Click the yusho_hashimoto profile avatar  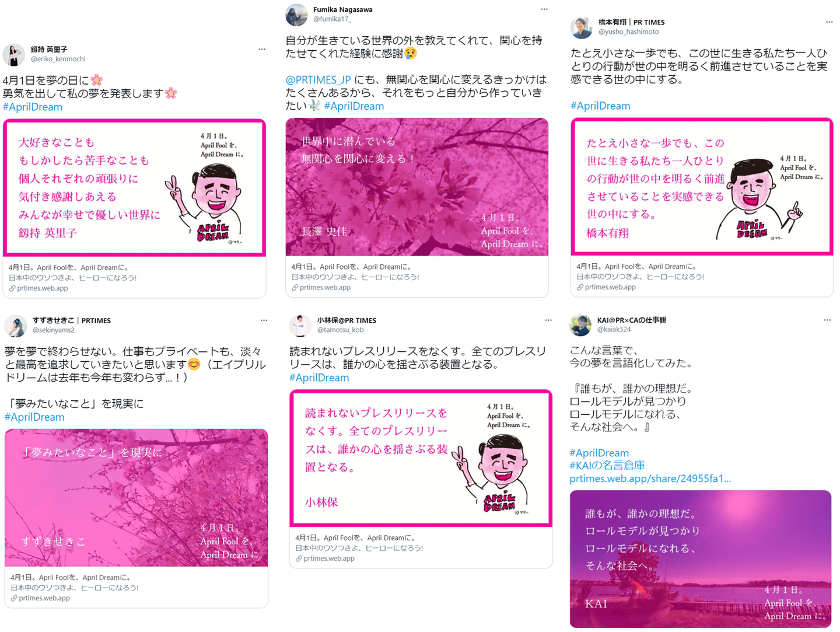click(x=581, y=27)
